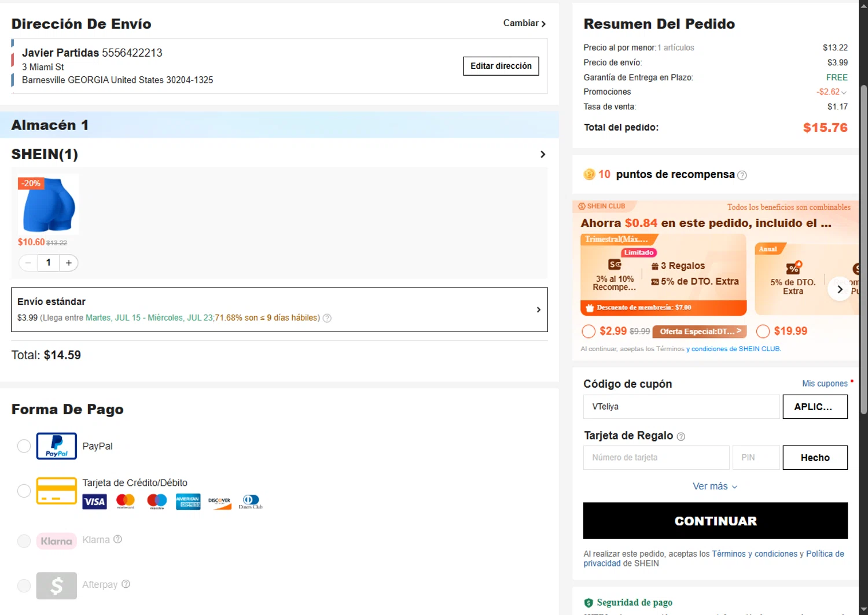
Task: Increase item quantity with plus button
Action: [x=69, y=263]
